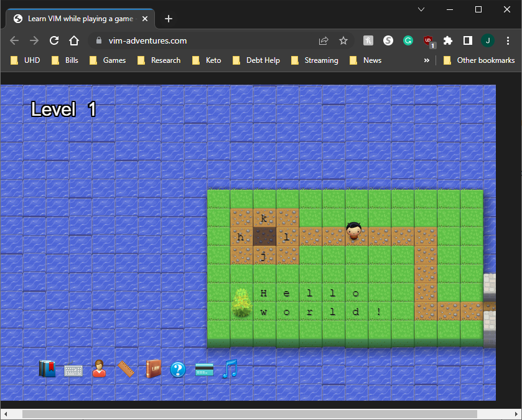Click the lock site info icon
Viewport: 522px width, 420px height.
coord(98,40)
